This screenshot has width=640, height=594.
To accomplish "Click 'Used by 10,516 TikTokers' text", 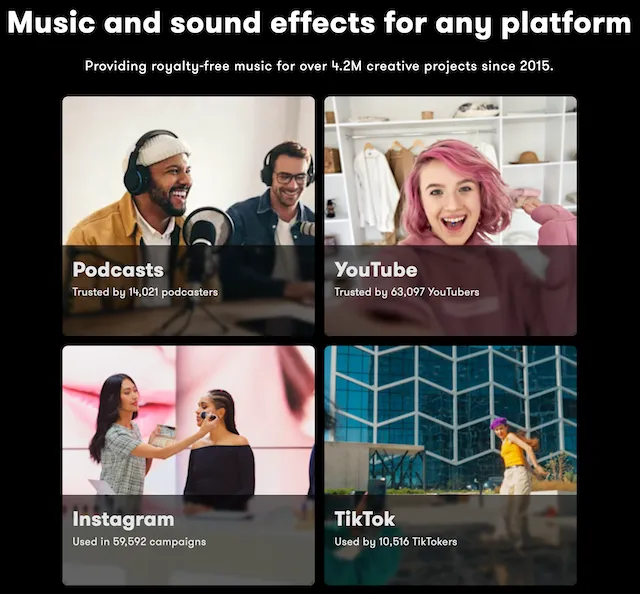I will click(x=396, y=542).
